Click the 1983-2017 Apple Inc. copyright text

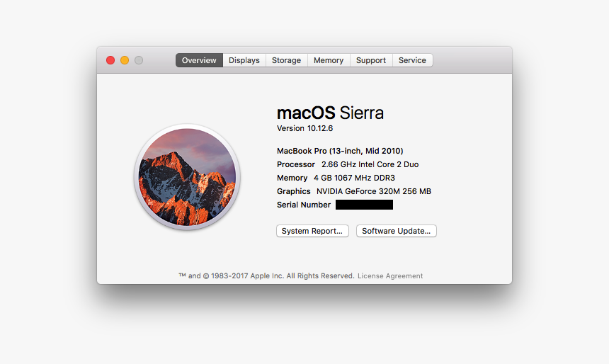click(266, 275)
